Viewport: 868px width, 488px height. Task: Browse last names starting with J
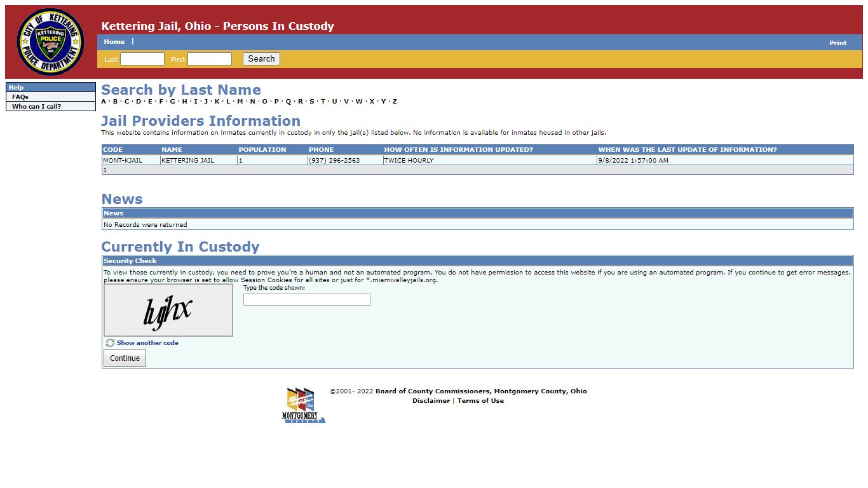pyautogui.click(x=206, y=102)
